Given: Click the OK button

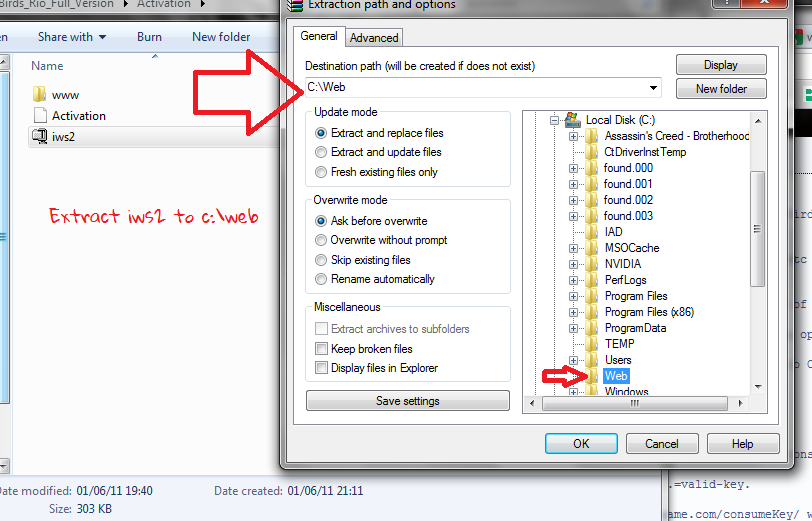Looking at the screenshot, I should point(581,444).
